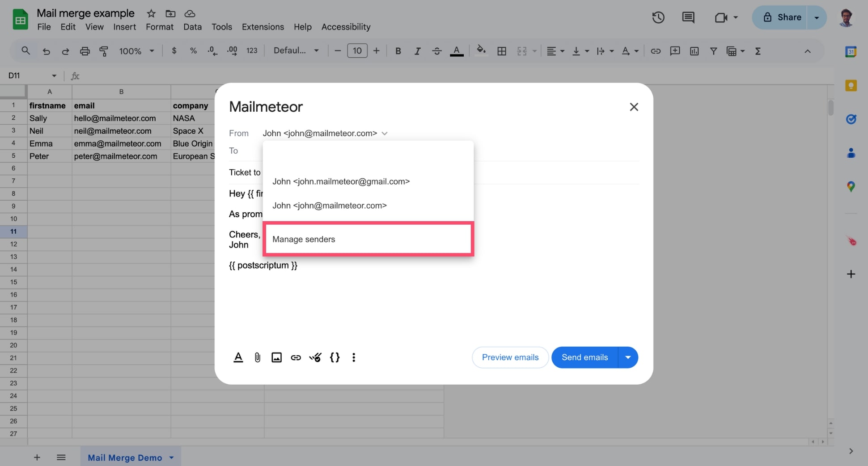
Task: Decrease decimal places icon
Action: point(212,51)
